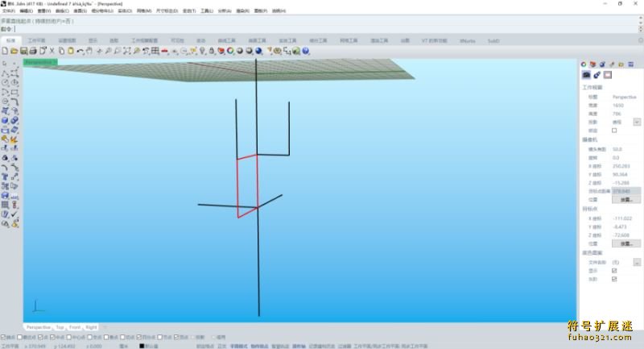Screen dimensions: 644x349
Task: Open the Layers panel icon on right panel
Action: click(592, 64)
